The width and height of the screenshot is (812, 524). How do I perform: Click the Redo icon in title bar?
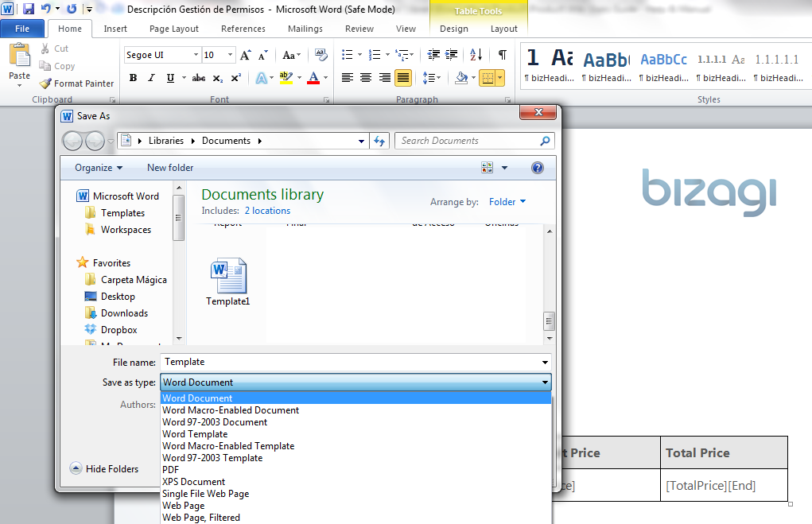click(x=72, y=9)
